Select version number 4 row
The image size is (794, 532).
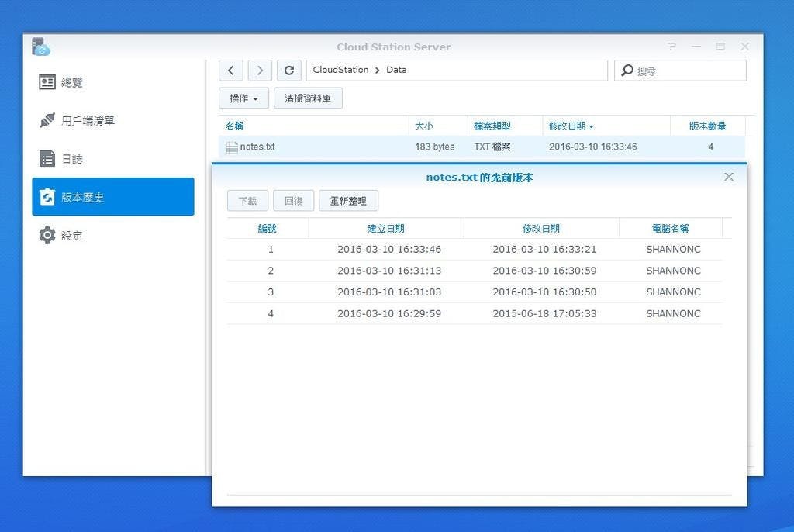(x=475, y=313)
